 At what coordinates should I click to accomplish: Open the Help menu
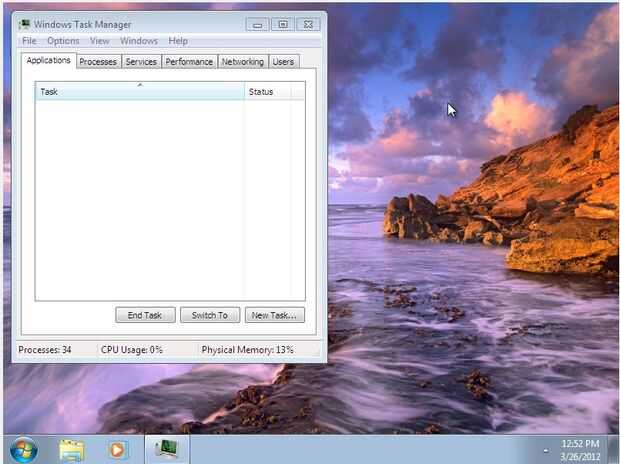click(178, 41)
